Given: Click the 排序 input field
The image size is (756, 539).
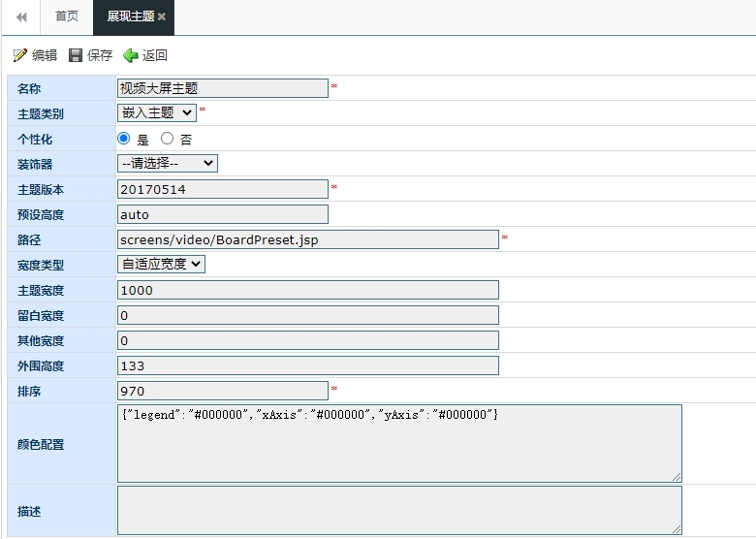Looking at the screenshot, I should pyautogui.click(x=223, y=391).
